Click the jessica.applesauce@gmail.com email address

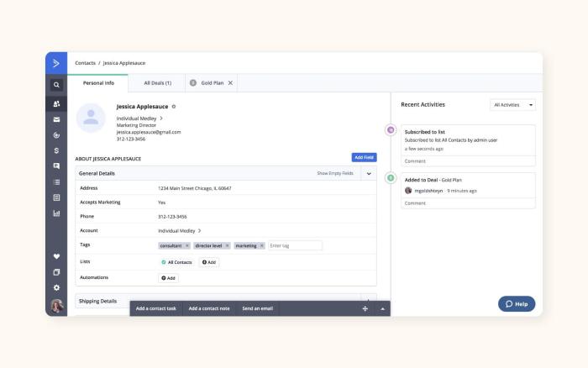click(x=149, y=132)
